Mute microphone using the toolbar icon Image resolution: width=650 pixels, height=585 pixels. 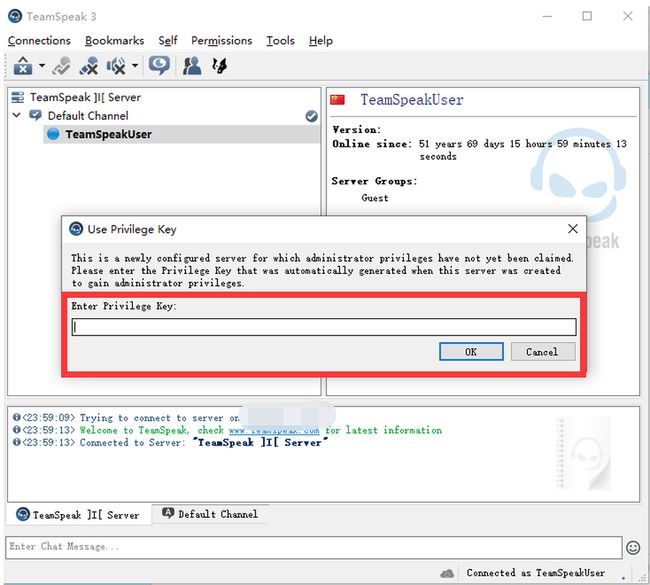coord(89,66)
